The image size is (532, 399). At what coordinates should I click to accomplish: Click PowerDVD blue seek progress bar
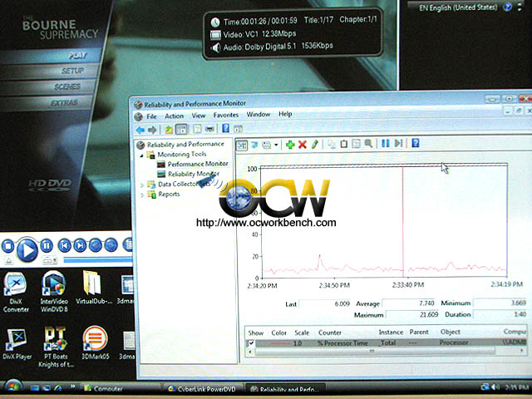point(98,260)
